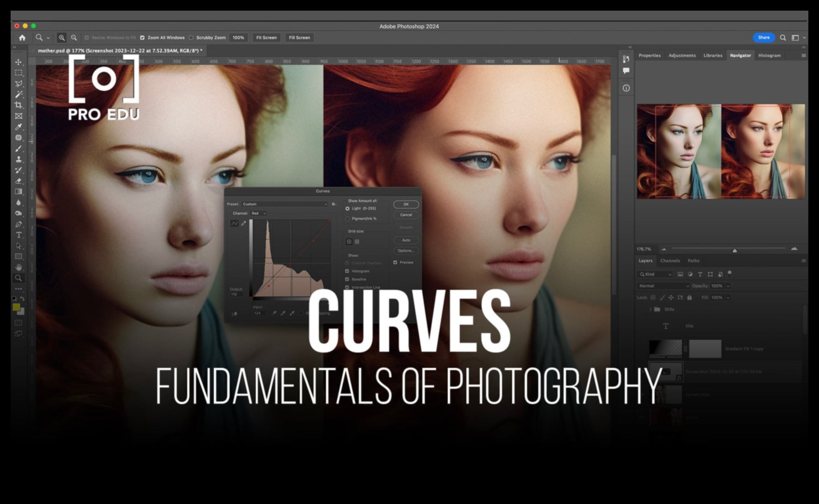Choose the pencil draw-curve icon in Curves
Image resolution: width=819 pixels, height=504 pixels.
tap(244, 223)
